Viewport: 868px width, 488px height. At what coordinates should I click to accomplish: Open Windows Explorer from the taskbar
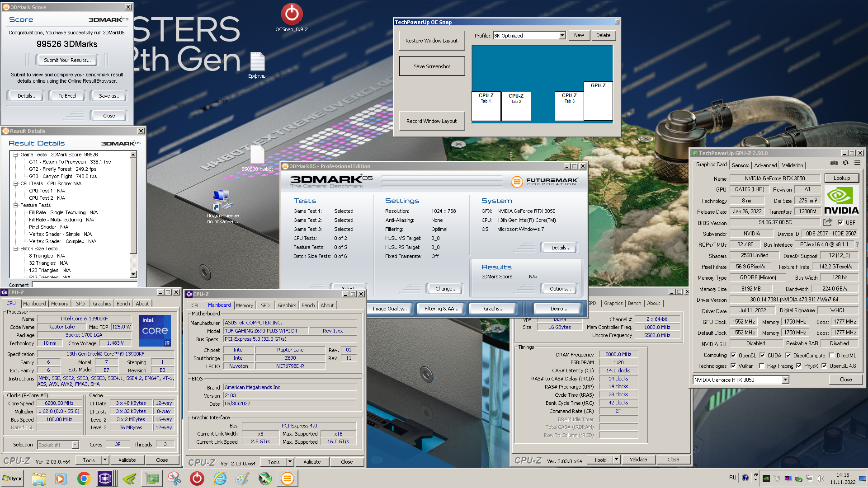(x=39, y=479)
